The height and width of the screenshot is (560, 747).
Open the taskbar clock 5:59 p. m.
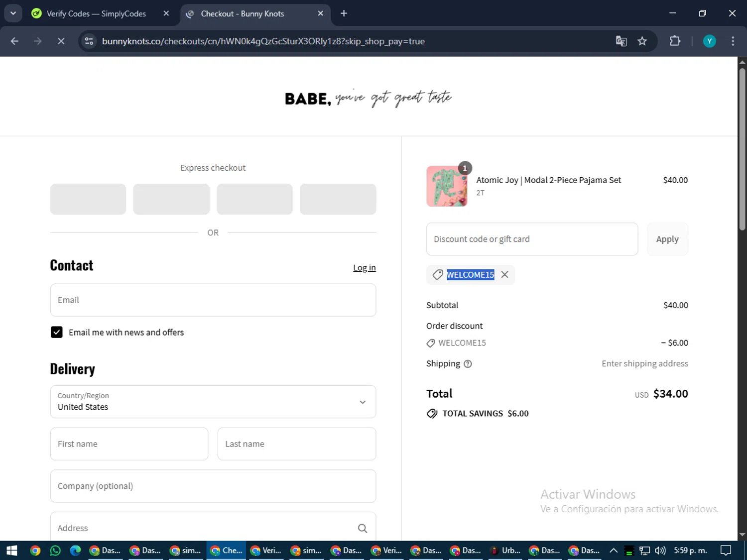click(690, 551)
